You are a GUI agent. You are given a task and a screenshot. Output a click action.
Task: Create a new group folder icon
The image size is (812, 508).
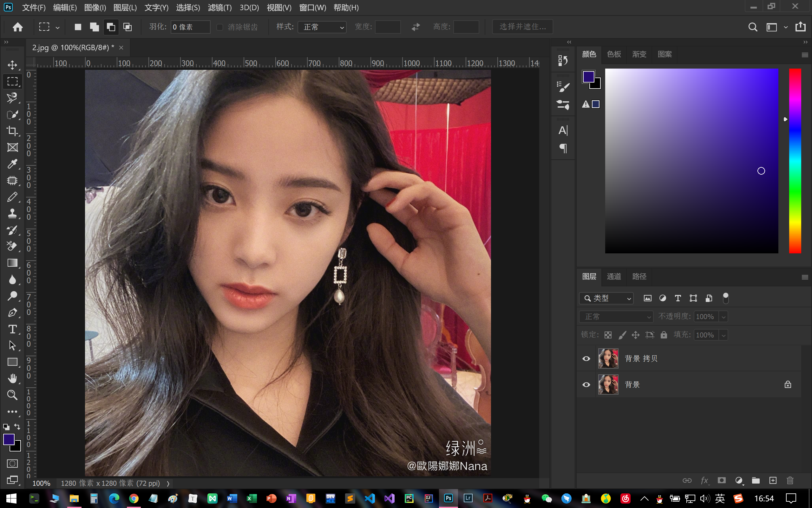pos(756,480)
